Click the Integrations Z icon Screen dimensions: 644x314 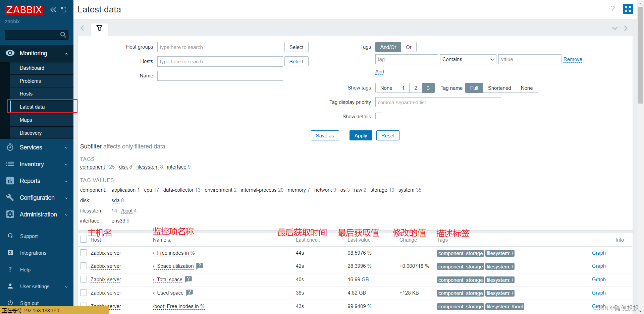click(x=10, y=252)
